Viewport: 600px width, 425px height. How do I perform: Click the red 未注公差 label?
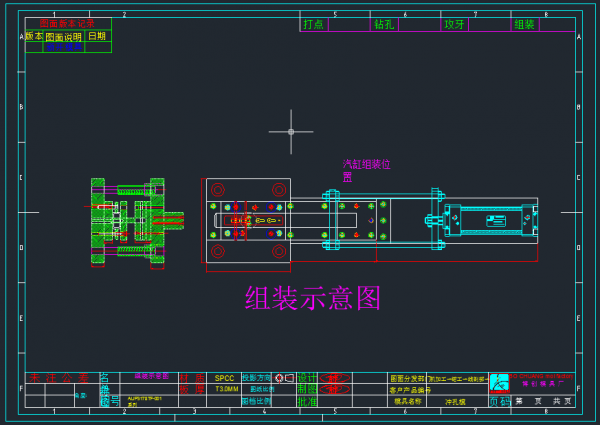pyautogui.click(x=59, y=378)
